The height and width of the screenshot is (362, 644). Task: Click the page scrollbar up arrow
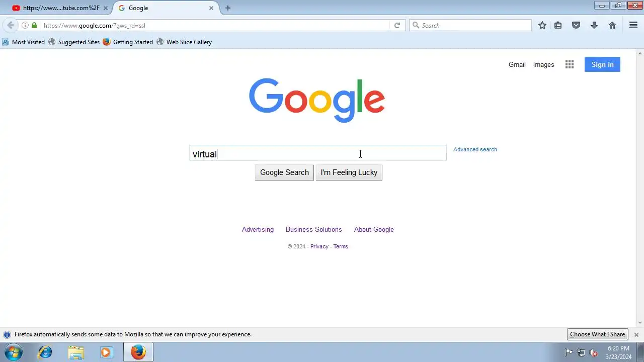[x=640, y=53]
